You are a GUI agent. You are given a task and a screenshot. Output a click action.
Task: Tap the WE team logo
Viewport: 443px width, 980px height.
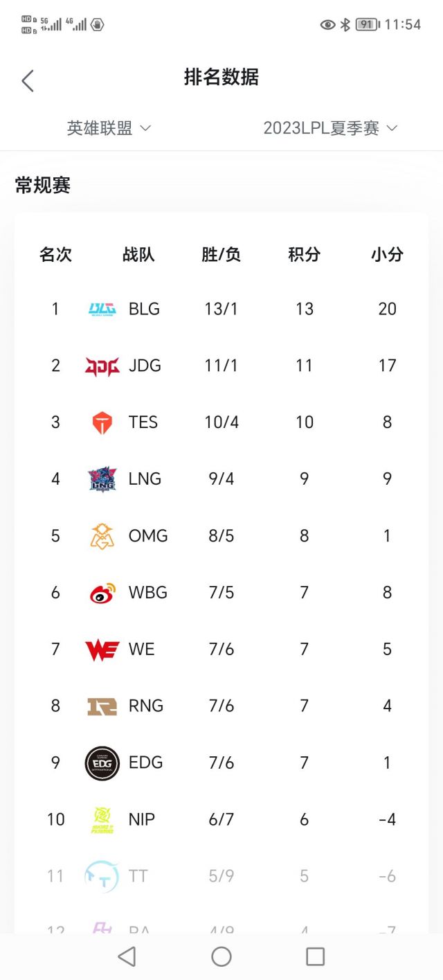pos(102,650)
